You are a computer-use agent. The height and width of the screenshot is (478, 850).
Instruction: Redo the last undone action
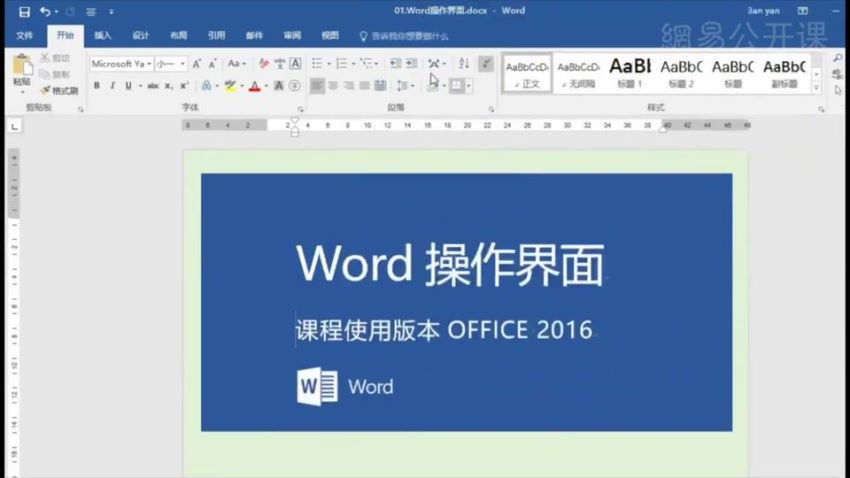click(70, 11)
